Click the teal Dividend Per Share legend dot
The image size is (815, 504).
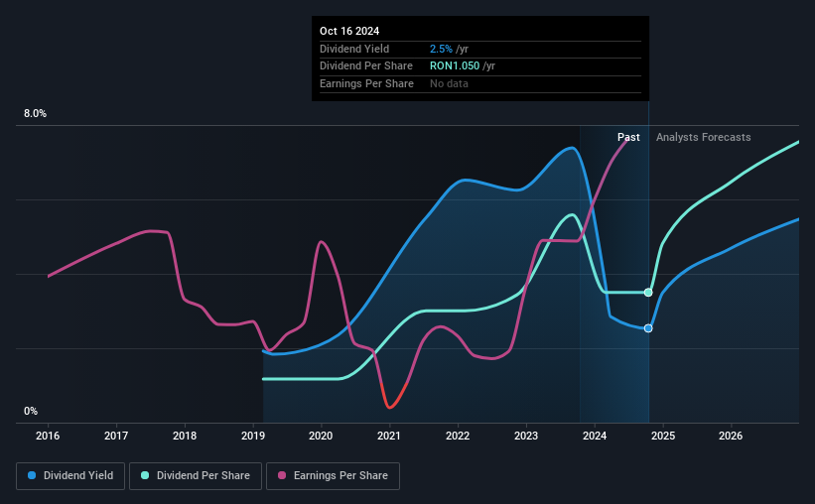[x=145, y=475]
